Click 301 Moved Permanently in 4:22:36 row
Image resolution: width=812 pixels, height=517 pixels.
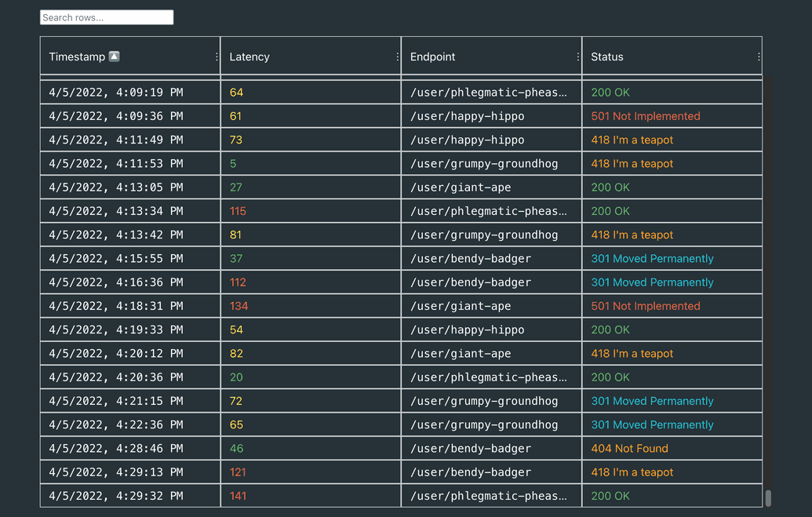652,424
